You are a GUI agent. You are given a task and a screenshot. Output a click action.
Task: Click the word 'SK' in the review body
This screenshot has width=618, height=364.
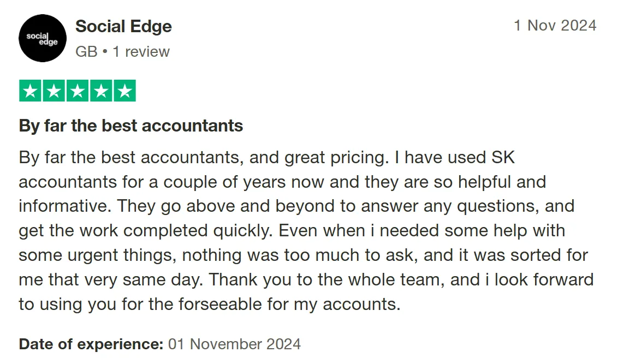click(x=503, y=158)
